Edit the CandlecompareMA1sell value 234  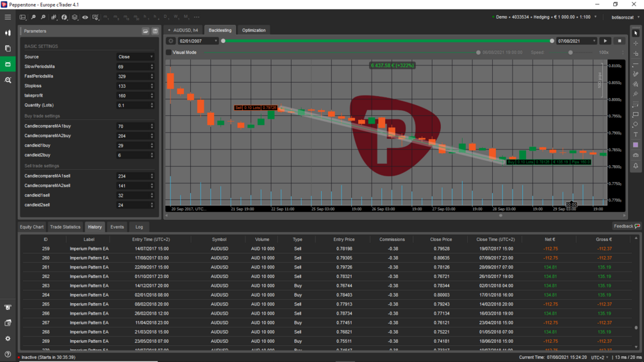pyautogui.click(x=135, y=176)
